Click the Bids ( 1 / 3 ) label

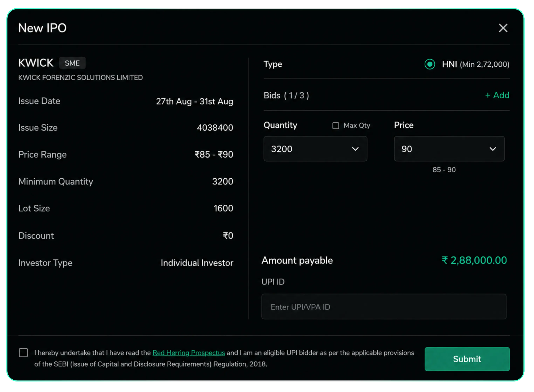pyautogui.click(x=286, y=95)
